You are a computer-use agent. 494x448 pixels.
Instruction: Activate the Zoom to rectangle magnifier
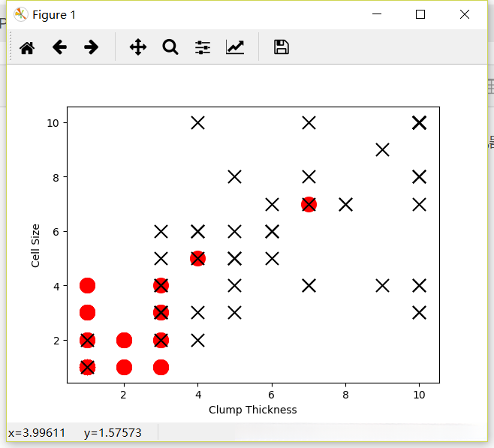pyautogui.click(x=170, y=47)
